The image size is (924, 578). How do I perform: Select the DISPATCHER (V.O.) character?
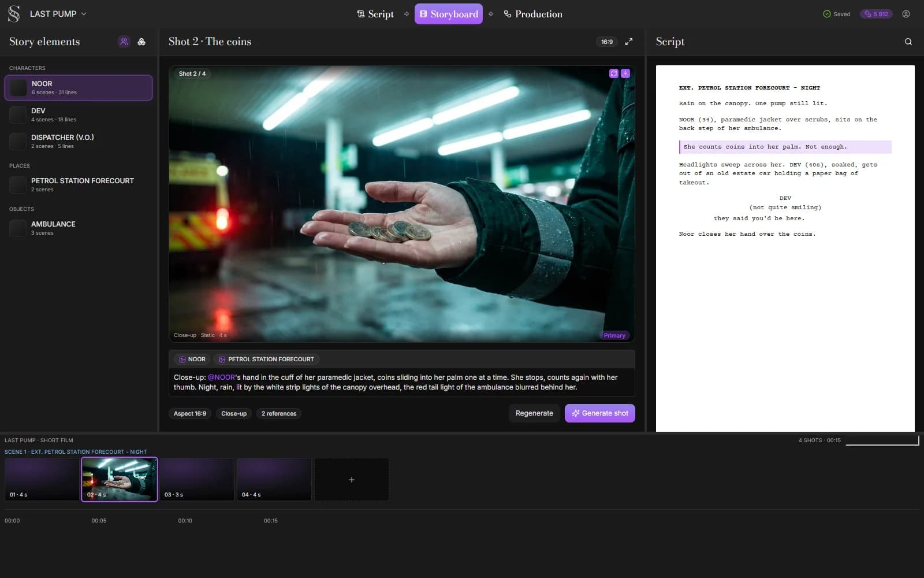tap(79, 141)
